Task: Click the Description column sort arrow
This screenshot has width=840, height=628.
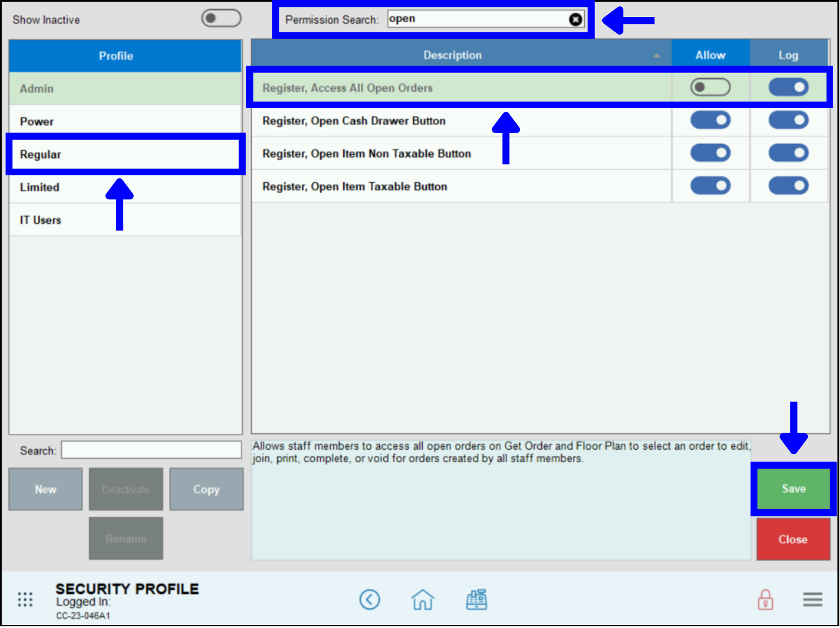Action: pyautogui.click(x=657, y=56)
